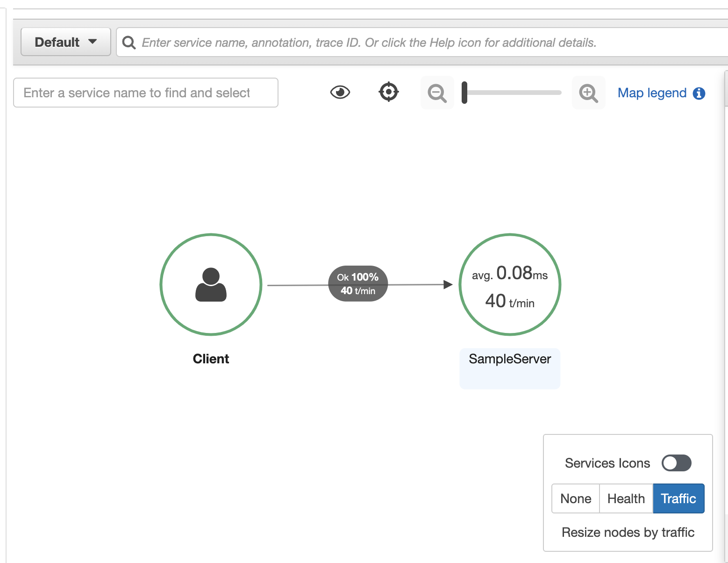Click the arrowhead pointing at SampleServer
Image resolution: width=728 pixels, height=563 pixels.
(x=448, y=284)
